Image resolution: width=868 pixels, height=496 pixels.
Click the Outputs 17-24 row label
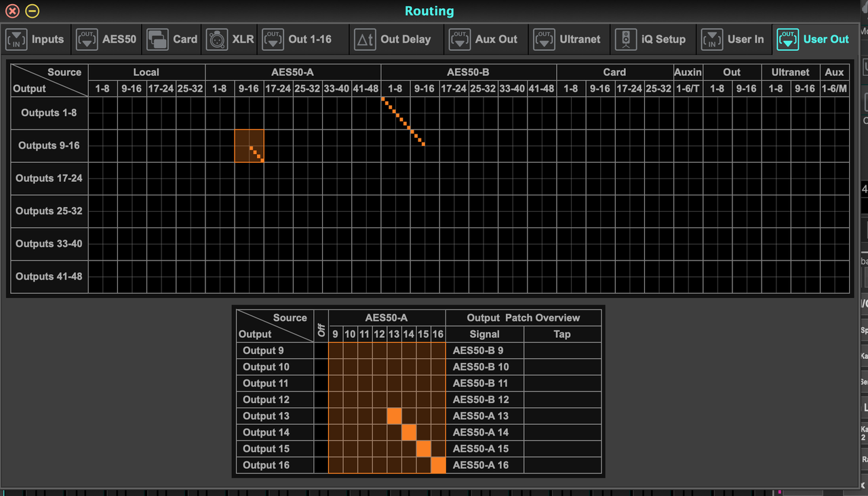click(49, 178)
